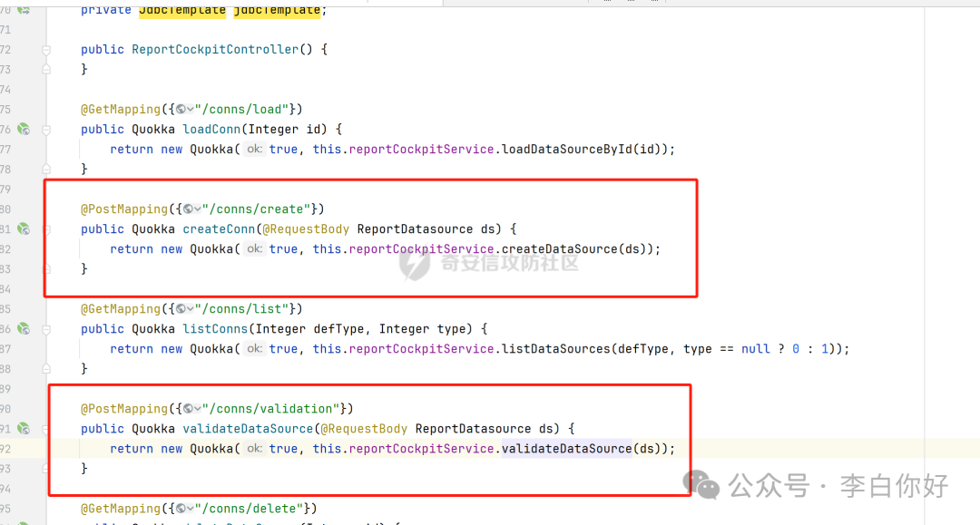Collapse the ReportCockpitController constructor fold marker
This screenshot has width=980, height=525.
pos(46,50)
